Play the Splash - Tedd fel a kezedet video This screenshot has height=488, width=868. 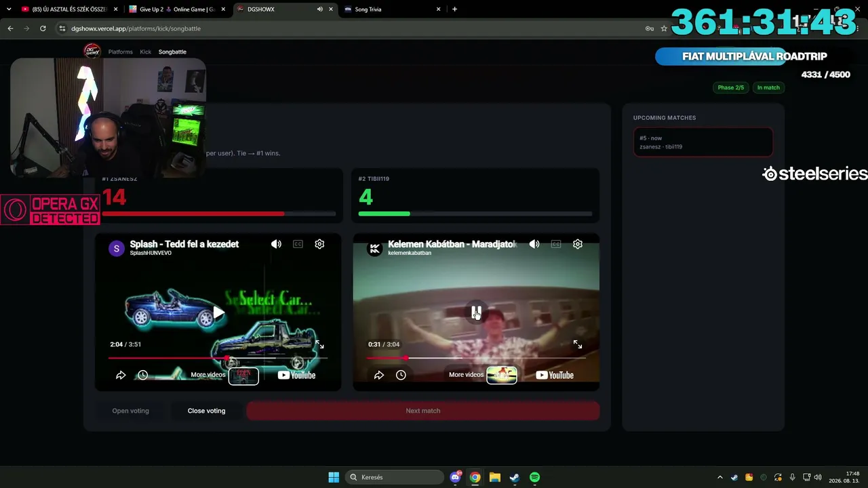218,312
